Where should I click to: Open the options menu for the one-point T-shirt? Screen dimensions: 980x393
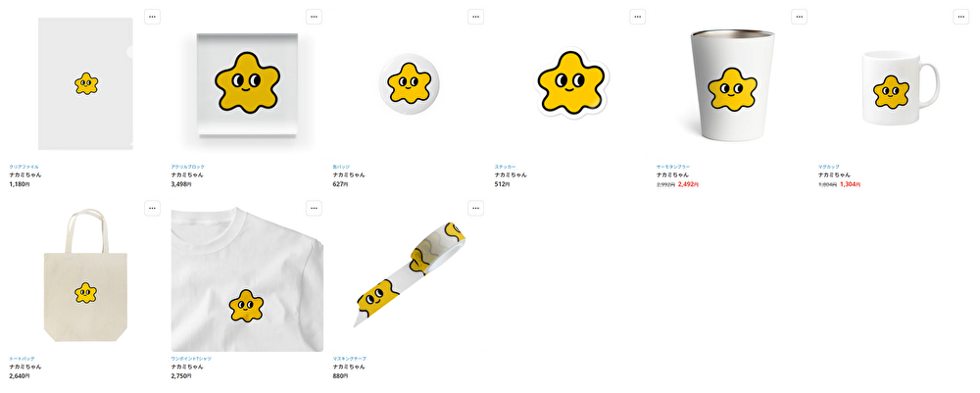point(314,208)
